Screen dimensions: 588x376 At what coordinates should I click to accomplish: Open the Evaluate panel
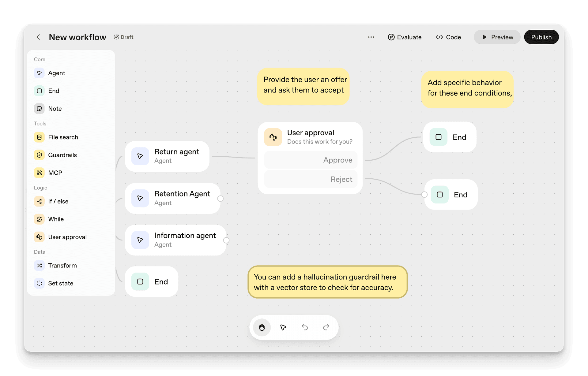pyautogui.click(x=405, y=37)
